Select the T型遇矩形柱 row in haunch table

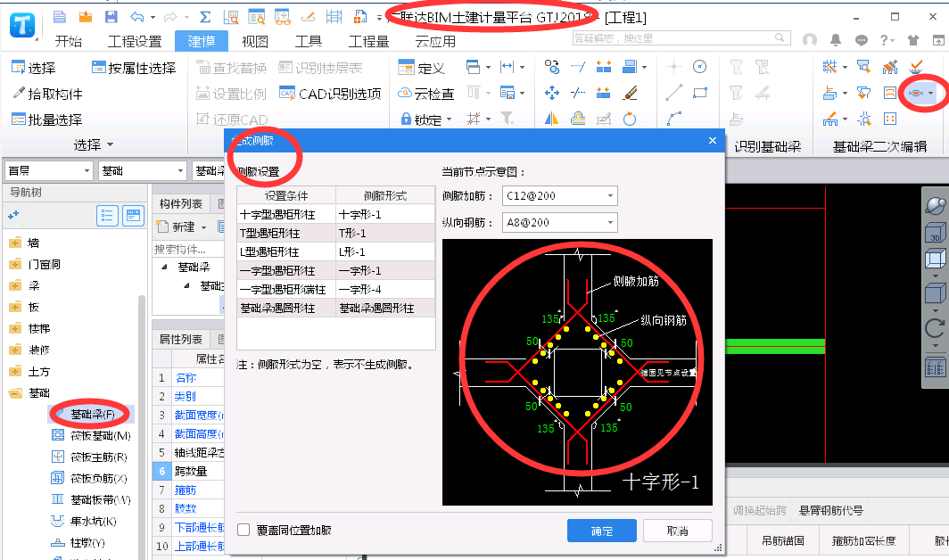click(x=336, y=233)
